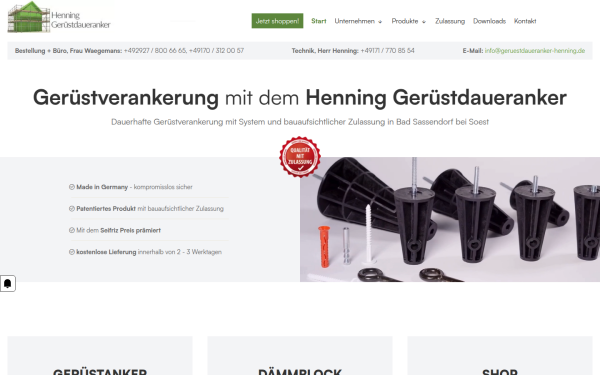Expand the Unternehmen dropdown arrow
Screen dimensions: 600x375
tap(380, 22)
